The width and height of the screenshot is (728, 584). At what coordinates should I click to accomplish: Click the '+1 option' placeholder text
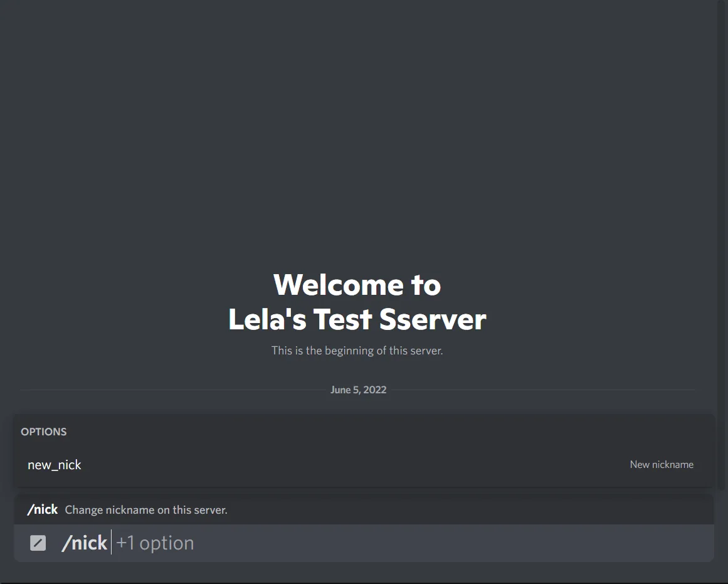(155, 543)
